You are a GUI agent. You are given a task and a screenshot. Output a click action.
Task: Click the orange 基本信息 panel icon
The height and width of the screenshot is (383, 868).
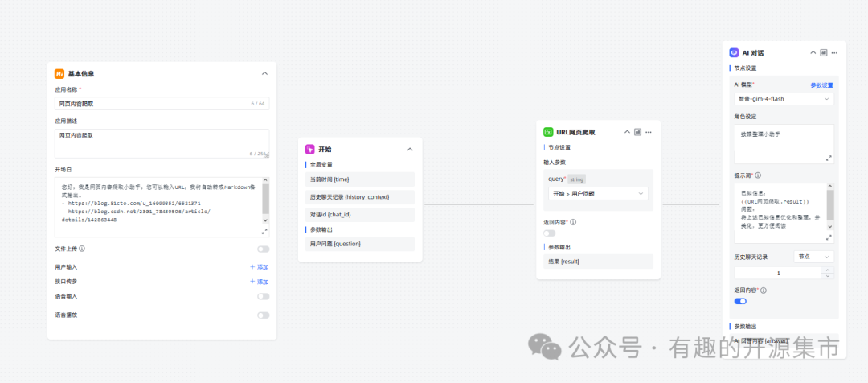point(59,74)
